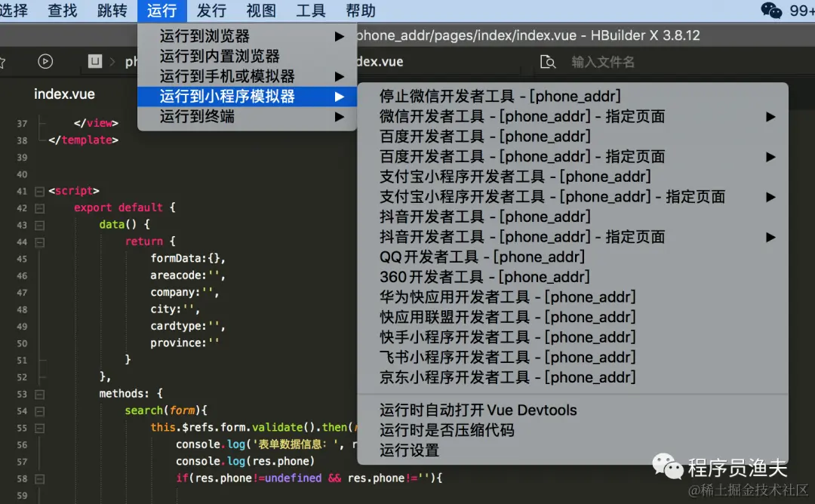
Task: Toggle 运行时自动打开 Vue Devtools
Action: (573, 410)
